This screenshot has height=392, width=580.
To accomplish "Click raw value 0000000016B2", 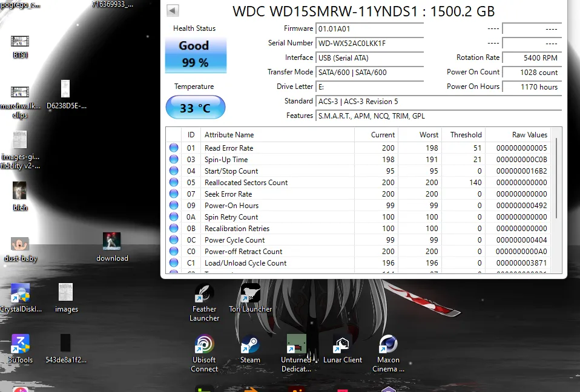I will (x=521, y=171).
